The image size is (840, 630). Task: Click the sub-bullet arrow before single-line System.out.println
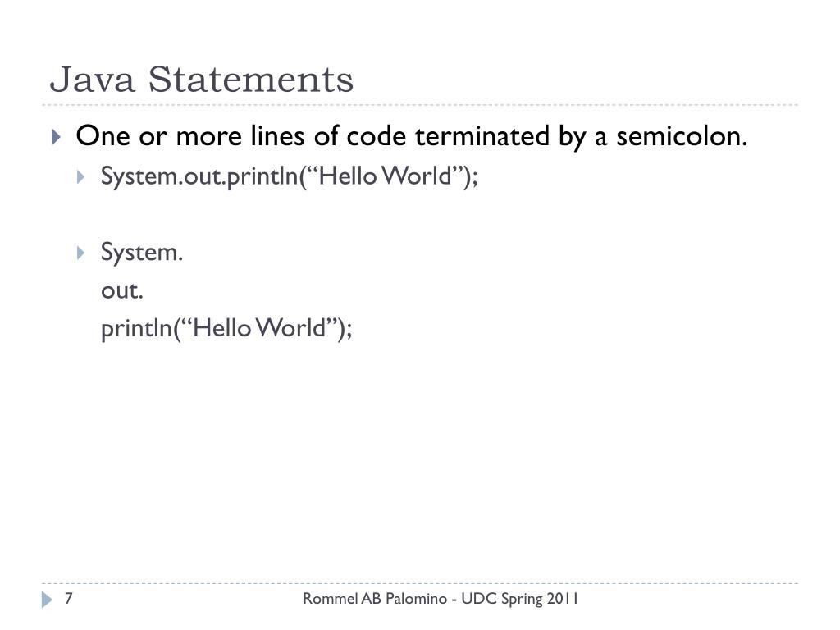tap(80, 177)
